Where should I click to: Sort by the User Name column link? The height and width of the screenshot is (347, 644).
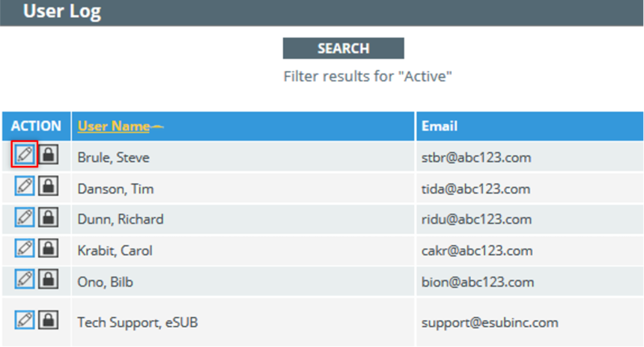click(114, 126)
